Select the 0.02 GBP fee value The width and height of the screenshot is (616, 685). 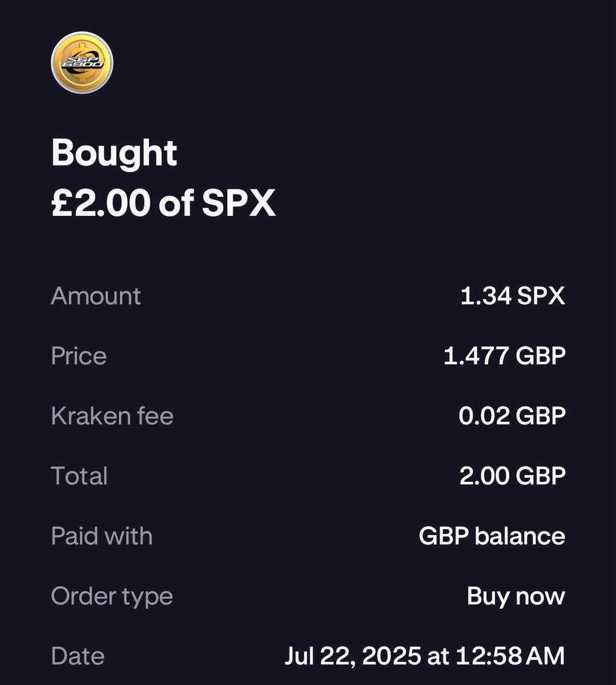512,416
